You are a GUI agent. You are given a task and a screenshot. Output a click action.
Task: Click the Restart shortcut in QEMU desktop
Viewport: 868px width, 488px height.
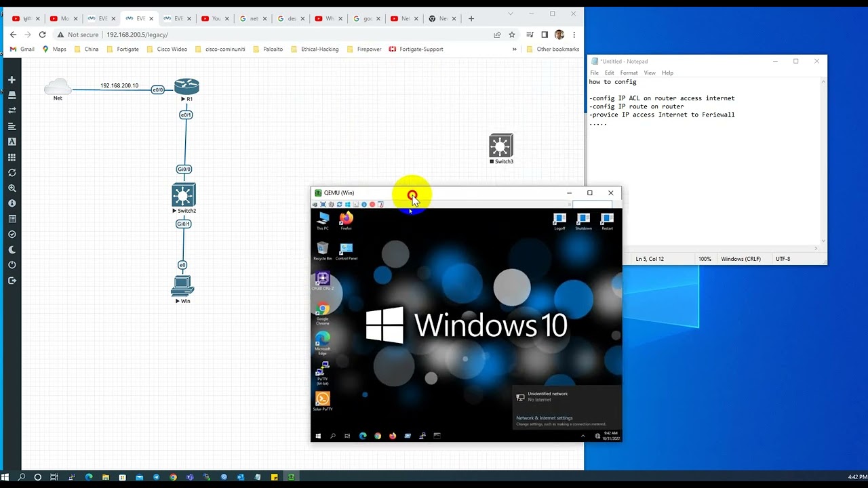click(607, 221)
